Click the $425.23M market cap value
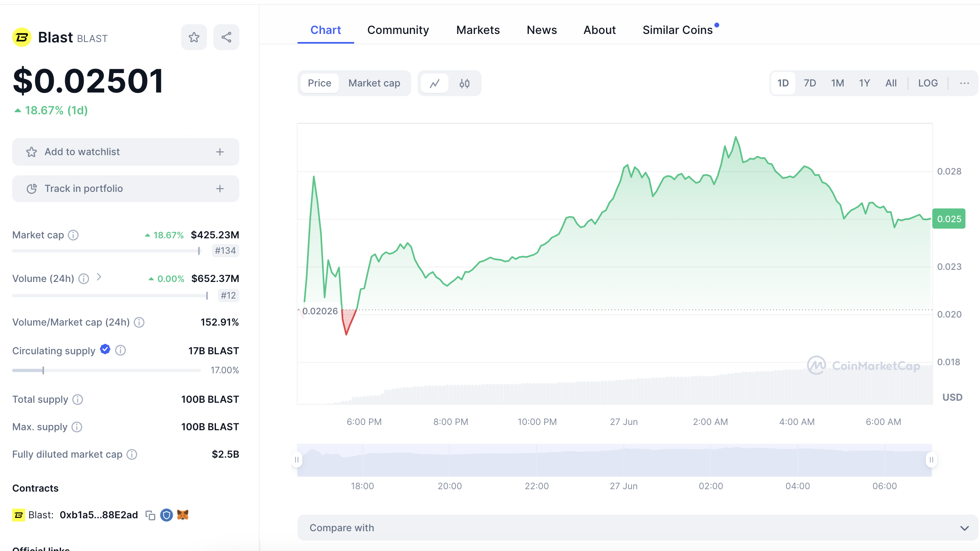 coord(215,235)
